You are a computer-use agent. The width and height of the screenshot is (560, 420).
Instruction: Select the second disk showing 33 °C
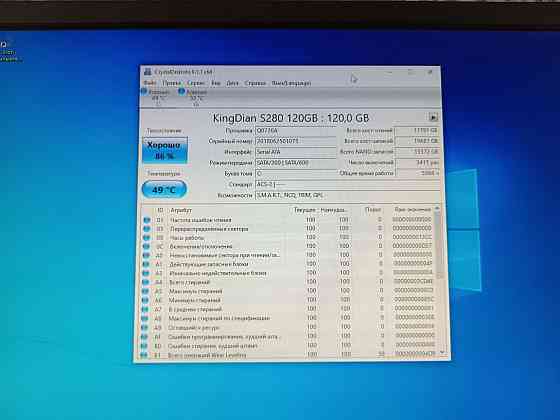click(x=193, y=96)
